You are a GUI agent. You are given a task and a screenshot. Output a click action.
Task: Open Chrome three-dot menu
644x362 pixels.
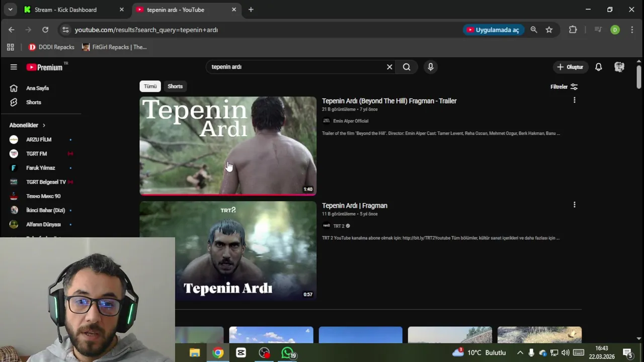632,30
